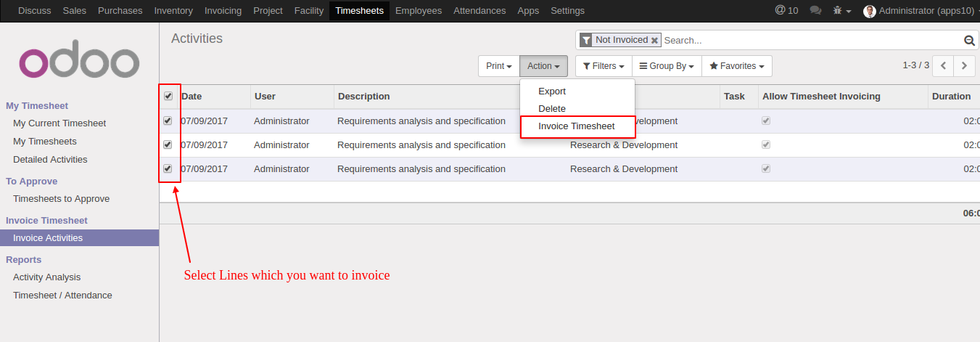The height and width of the screenshot is (342, 980).
Task: Select Export in the Action menu
Action: click(x=552, y=91)
